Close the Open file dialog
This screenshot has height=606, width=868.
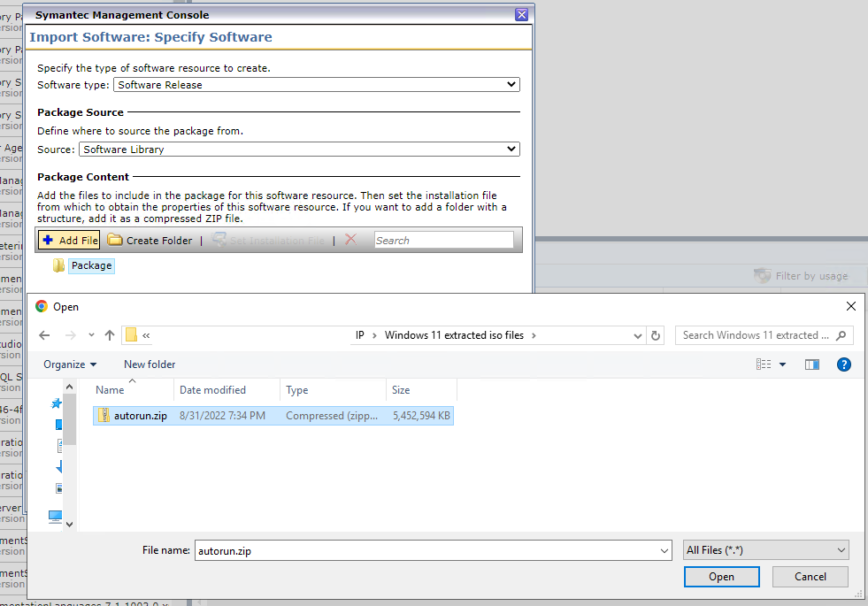(x=851, y=306)
